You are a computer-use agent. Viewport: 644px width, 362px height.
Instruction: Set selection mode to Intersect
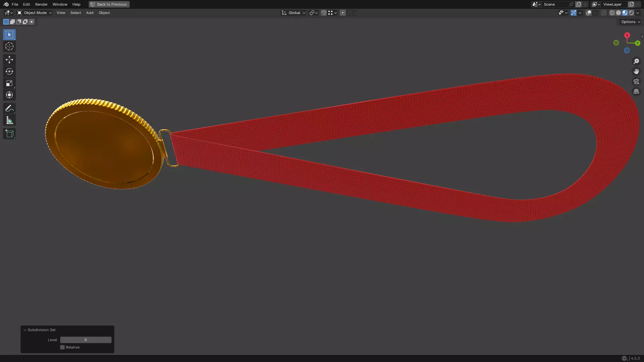32,22
